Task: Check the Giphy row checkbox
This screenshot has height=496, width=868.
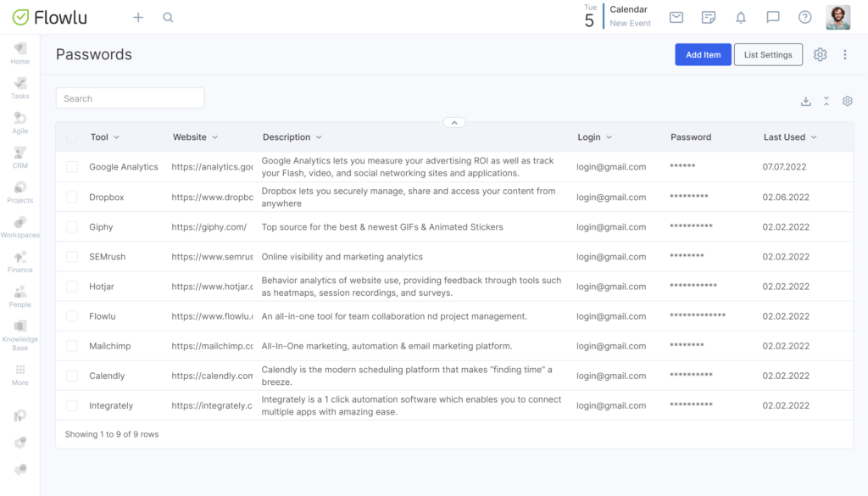Action: (x=72, y=226)
